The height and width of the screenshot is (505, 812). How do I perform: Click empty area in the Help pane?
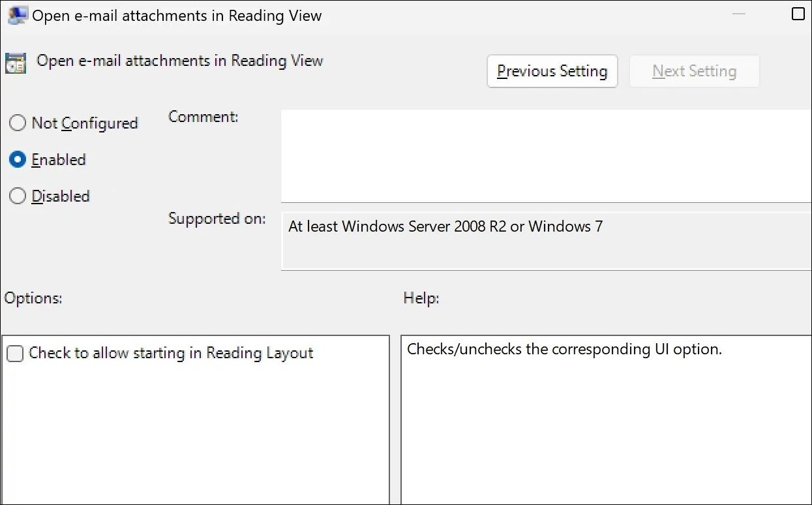point(605,437)
